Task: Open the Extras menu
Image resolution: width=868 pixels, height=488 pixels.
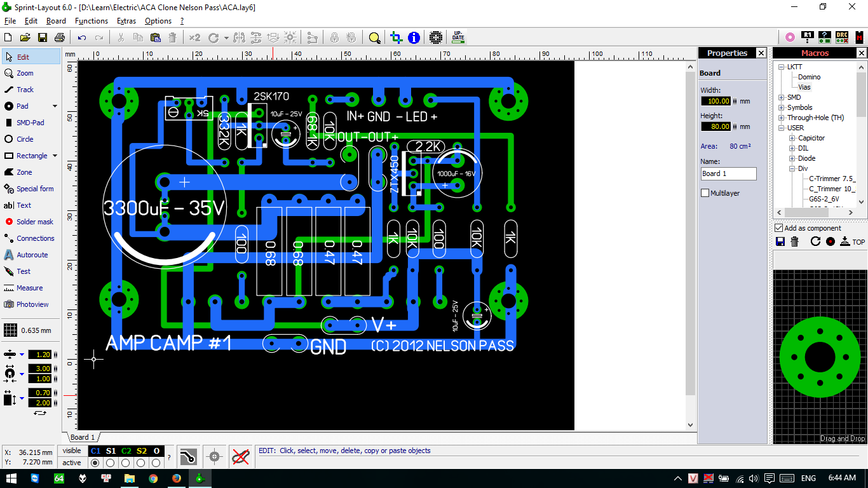Action: pyautogui.click(x=127, y=21)
